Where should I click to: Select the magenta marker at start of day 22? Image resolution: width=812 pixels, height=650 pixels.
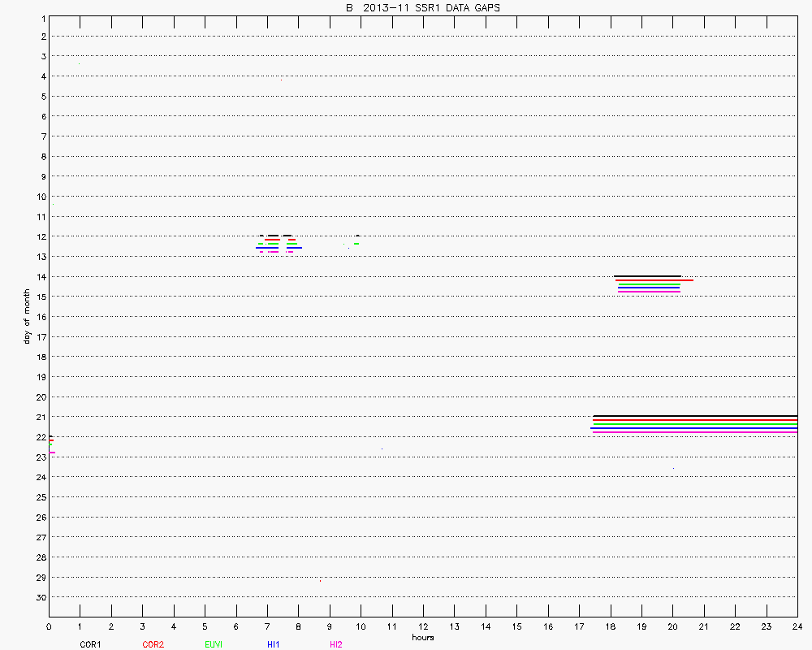[x=52, y=453]
